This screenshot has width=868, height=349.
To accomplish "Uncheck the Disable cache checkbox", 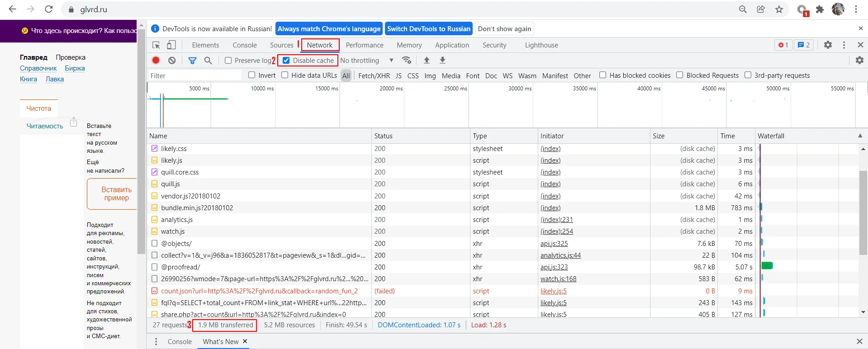I will [x=286, y=61].
